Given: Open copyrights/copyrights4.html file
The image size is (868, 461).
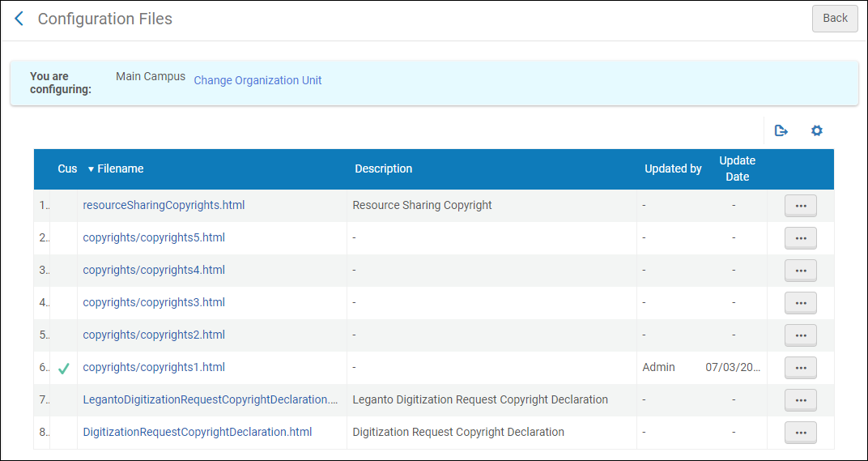Looking at the screenshot, I should (154, 270).
